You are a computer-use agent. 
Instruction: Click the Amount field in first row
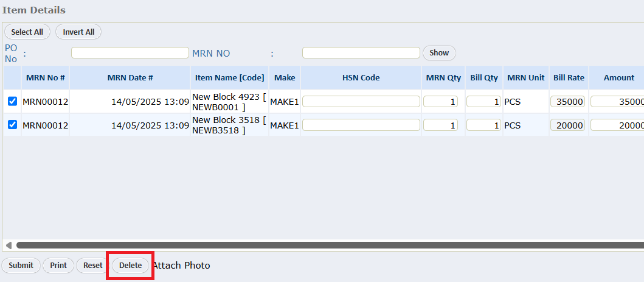click(617, 102)
